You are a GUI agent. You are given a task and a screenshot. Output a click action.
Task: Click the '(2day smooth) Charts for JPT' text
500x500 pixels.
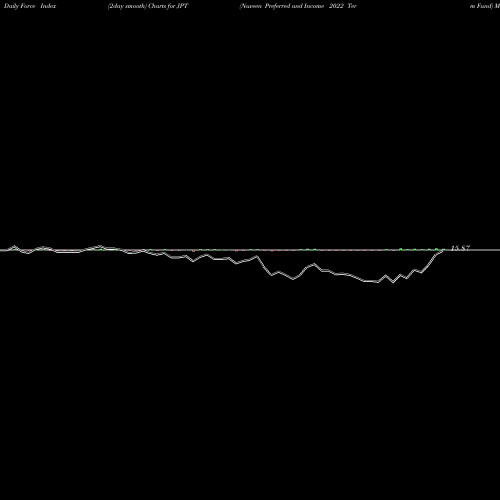tap(148, 6)
